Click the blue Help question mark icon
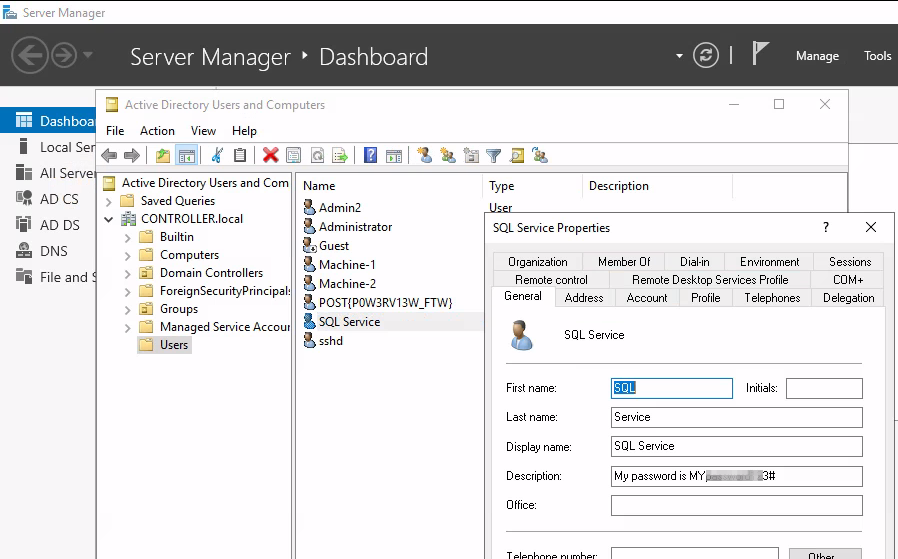 tap(371, 155)
